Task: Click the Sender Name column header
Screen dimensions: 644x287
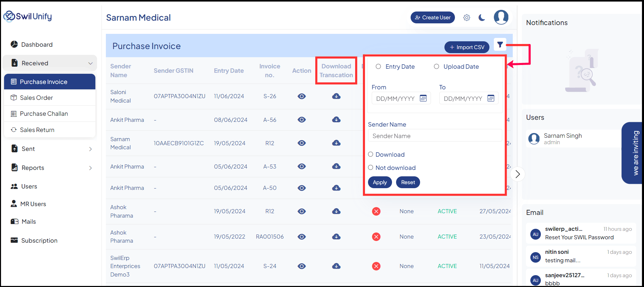Action: click(x=121, y=71)
